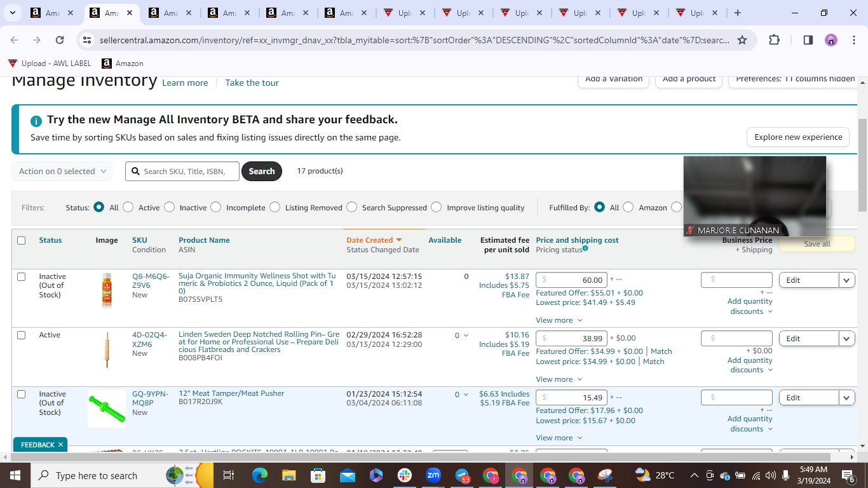Choose the Listing Removed status filter

click(x=275, y=207)
